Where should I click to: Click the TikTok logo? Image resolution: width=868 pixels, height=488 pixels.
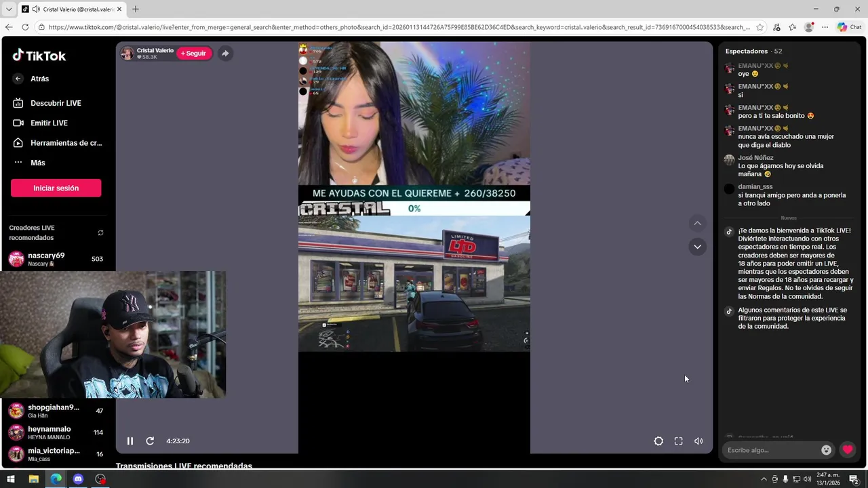39,56
